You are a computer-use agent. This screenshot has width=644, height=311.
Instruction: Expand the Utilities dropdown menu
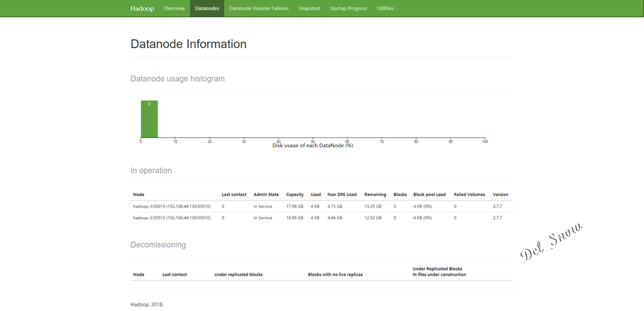coord(387,9)
